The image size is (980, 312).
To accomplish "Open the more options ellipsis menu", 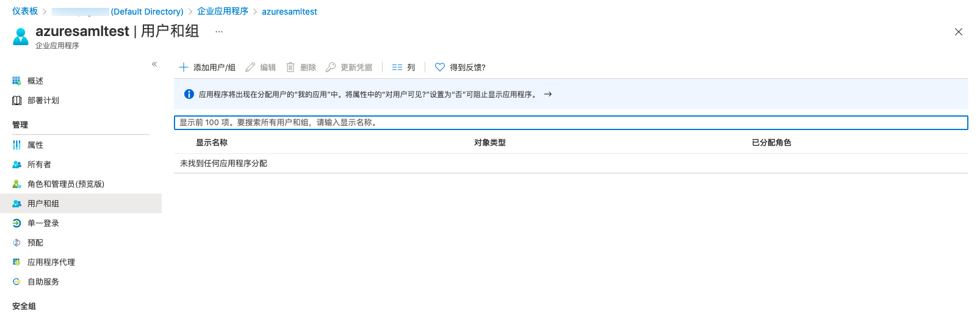I will pyautogui.click(x=219, y=32).
